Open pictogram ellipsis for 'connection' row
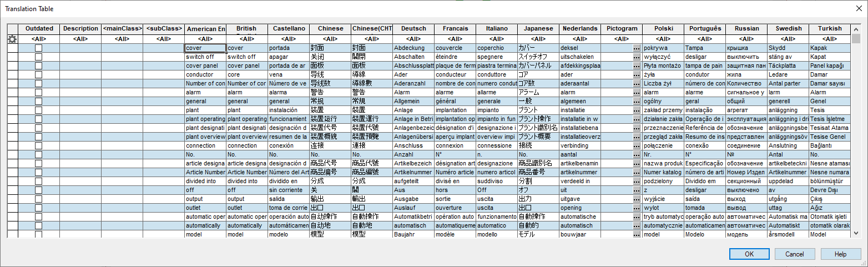This screenshot has height=267, width=868. pos(637,145)
